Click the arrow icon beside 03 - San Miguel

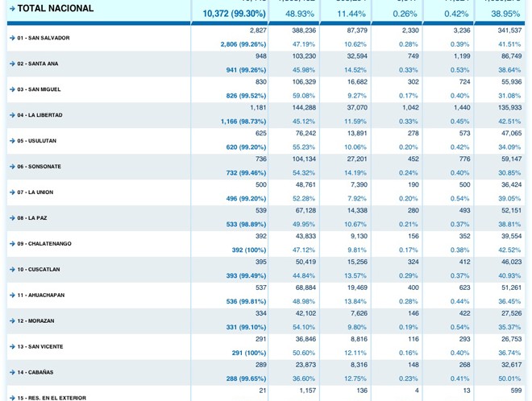12,89
